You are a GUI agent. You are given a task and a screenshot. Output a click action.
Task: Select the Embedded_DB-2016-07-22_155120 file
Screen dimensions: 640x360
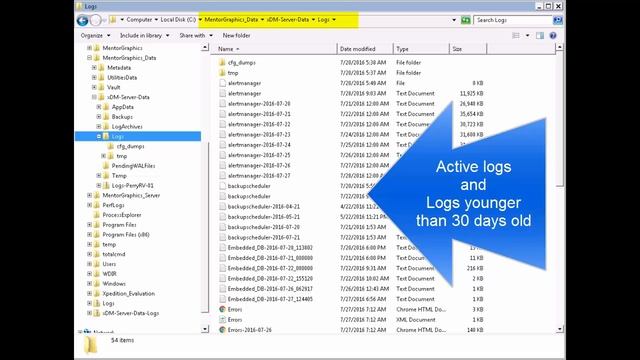(x=270, y=278)
